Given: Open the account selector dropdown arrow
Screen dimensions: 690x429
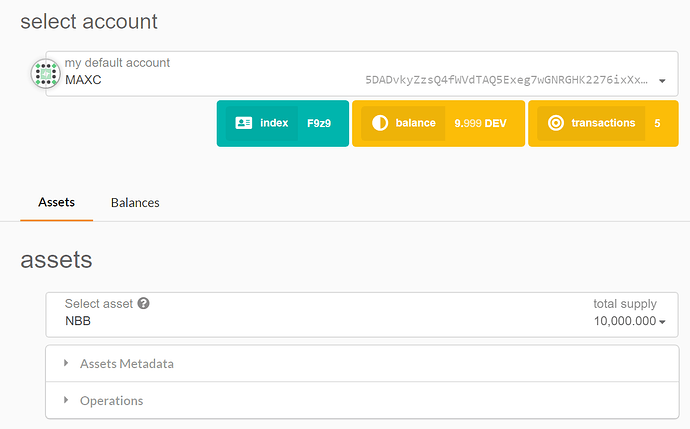Looking at the screenshot, I should [x=662, y=80].
